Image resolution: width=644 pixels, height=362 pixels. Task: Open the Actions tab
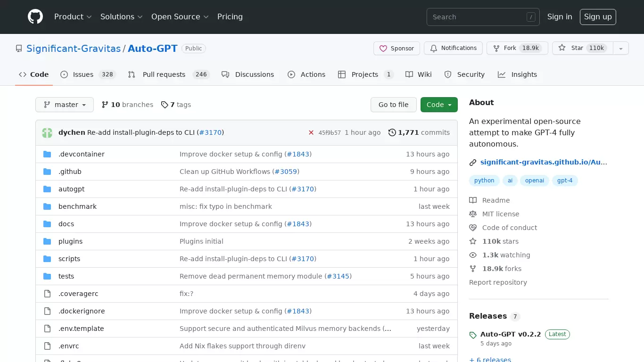click(306, 74)
